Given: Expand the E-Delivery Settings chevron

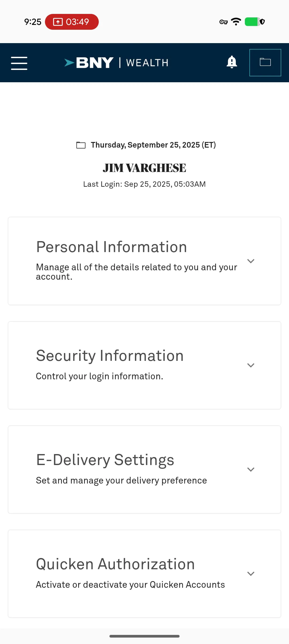Looking at the screenshot, I should pos(251,469).
